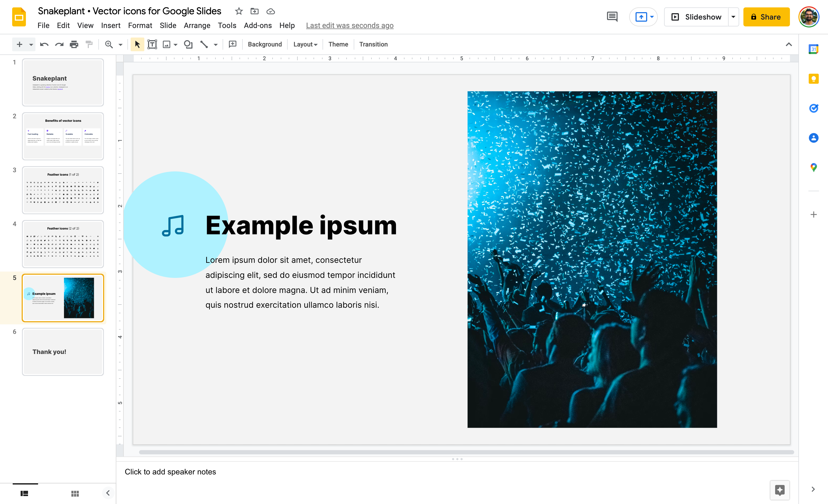Open the Google Keep side panel
This screenshot has width=828, height=504.
813,79
